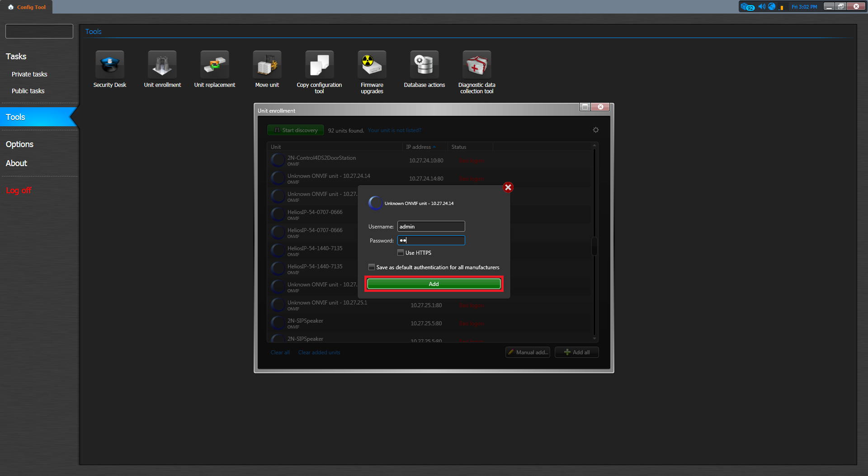This screenshot has width=868, height=476.
Task: Click the Log off link
Action: (x=19, y=190)
